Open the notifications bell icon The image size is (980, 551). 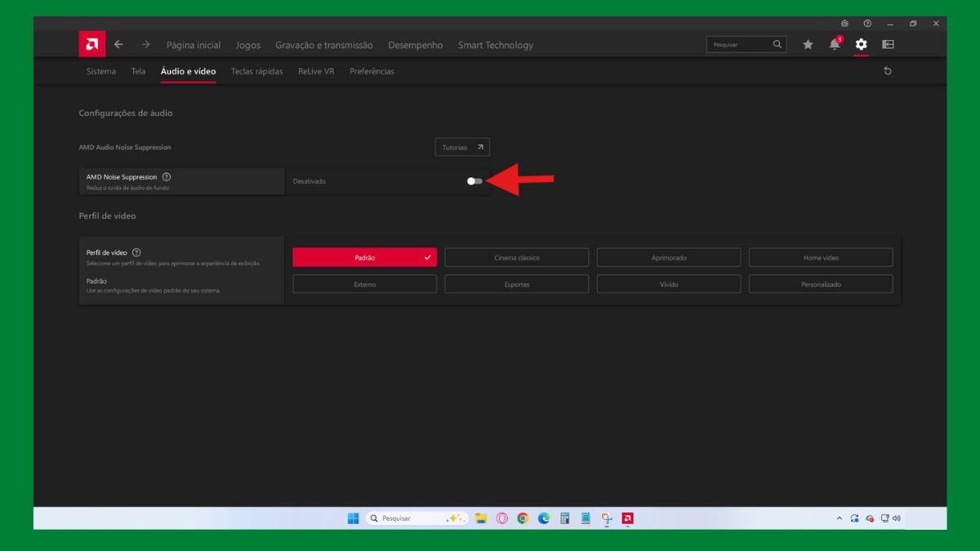coord(835,45)
